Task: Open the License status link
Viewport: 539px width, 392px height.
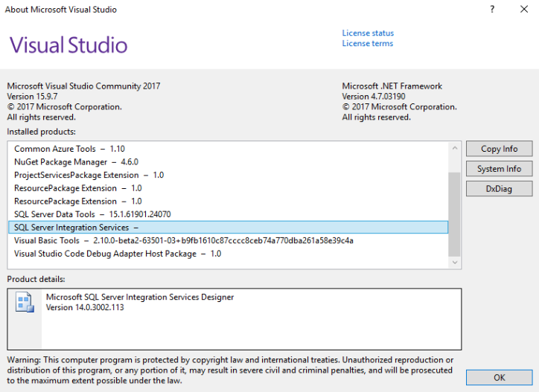Action: [368, 33]
